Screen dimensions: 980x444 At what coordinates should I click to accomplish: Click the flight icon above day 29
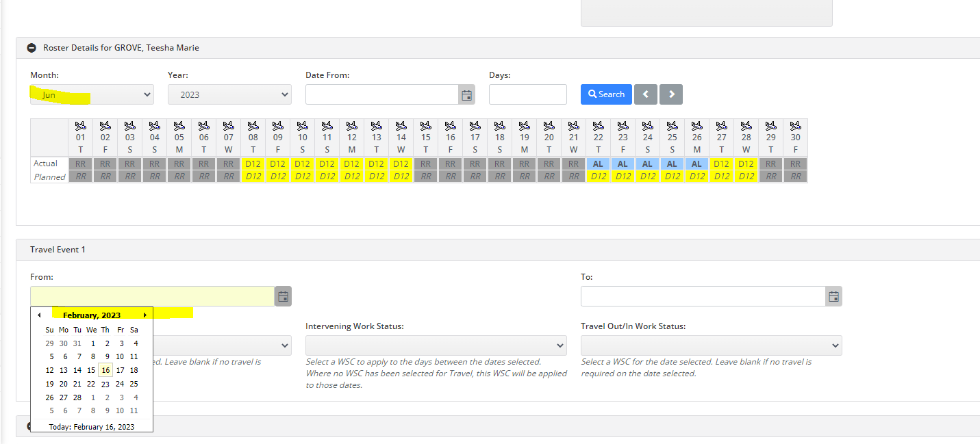tap(771, 126)
